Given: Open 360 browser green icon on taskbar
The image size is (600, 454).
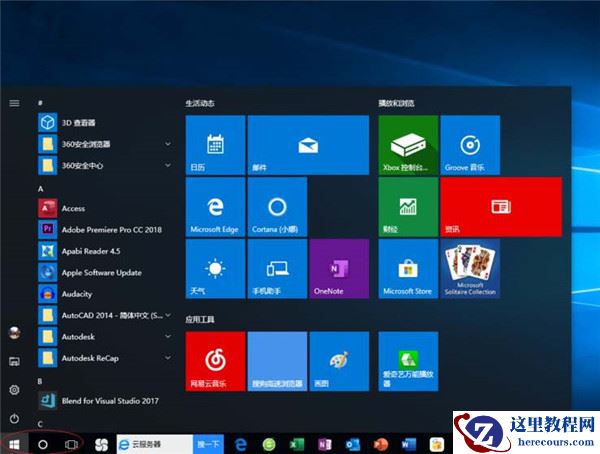Looking at the screenshot, I should (269, 444).
